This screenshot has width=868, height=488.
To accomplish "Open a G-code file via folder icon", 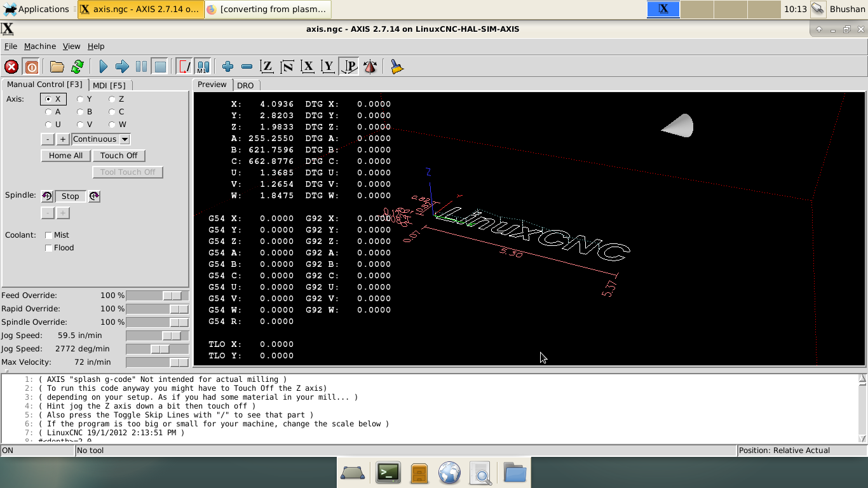I will click(57, 67).
